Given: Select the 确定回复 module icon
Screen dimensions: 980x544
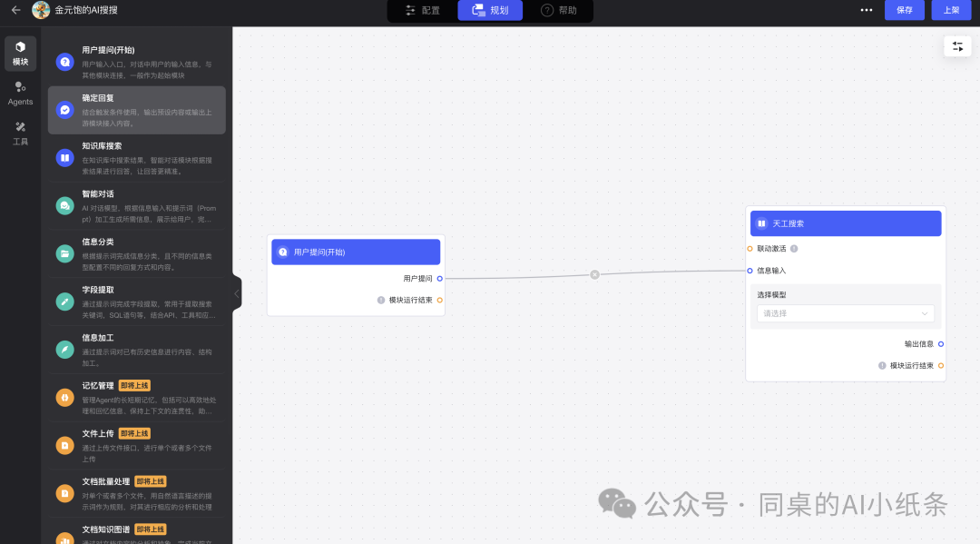Looking at the screenshot, I should pyautogui.click(x=65, y=110).
